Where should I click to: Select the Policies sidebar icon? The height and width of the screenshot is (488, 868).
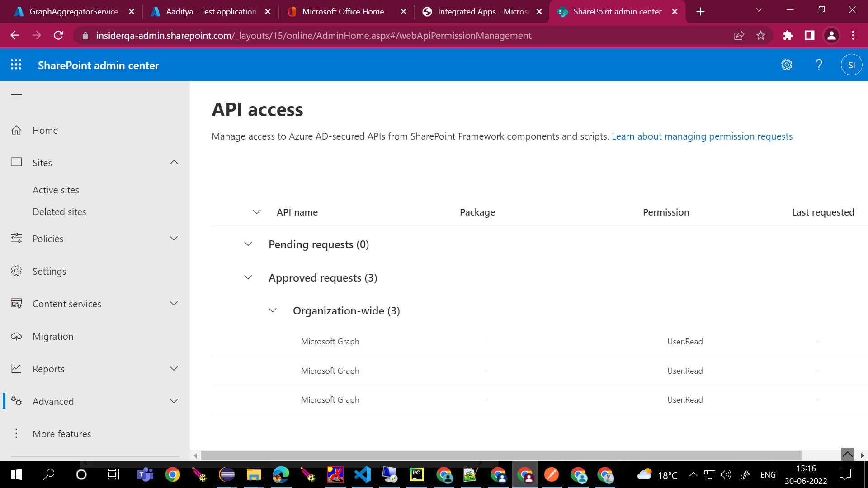pyautogui.click(x=16, y=239)
